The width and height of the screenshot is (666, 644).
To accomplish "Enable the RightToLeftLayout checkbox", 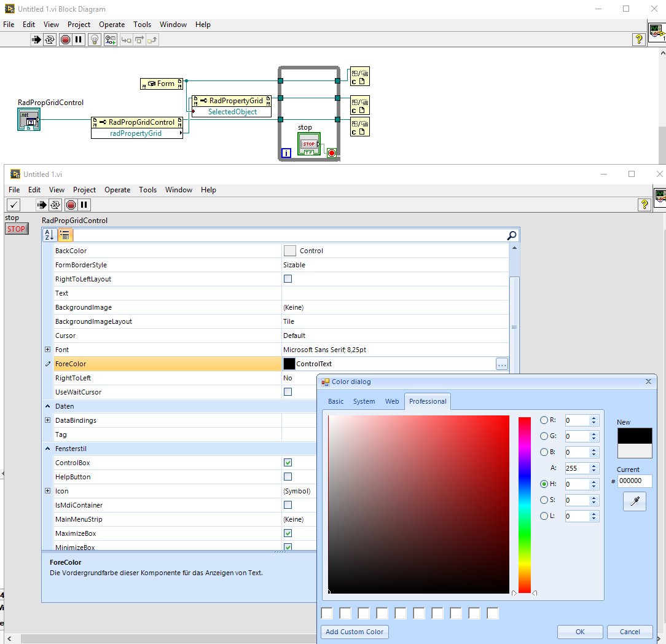I will tap(288, 279).
